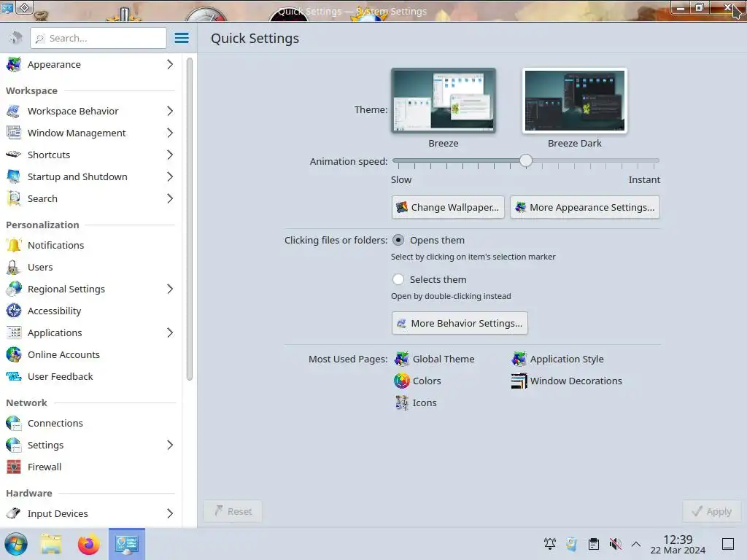The image size is (747, 560).
Task: Expand the Appearance category chevron
Action: (x=170, y=64)
